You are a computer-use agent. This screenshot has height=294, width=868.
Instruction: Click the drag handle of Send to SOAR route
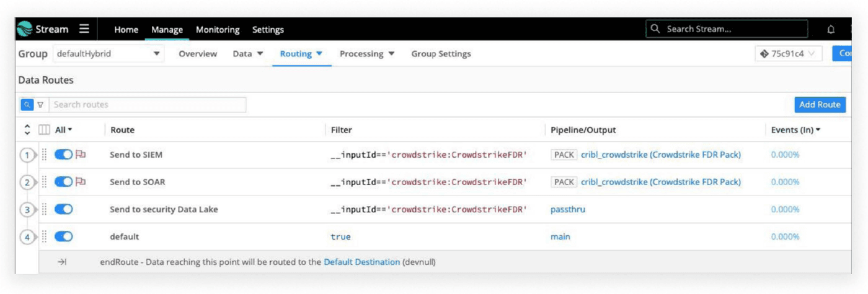coord(44,182)
